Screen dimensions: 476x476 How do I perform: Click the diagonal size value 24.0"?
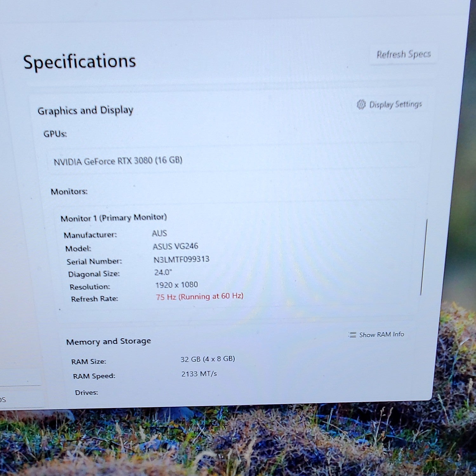[163, 272]
